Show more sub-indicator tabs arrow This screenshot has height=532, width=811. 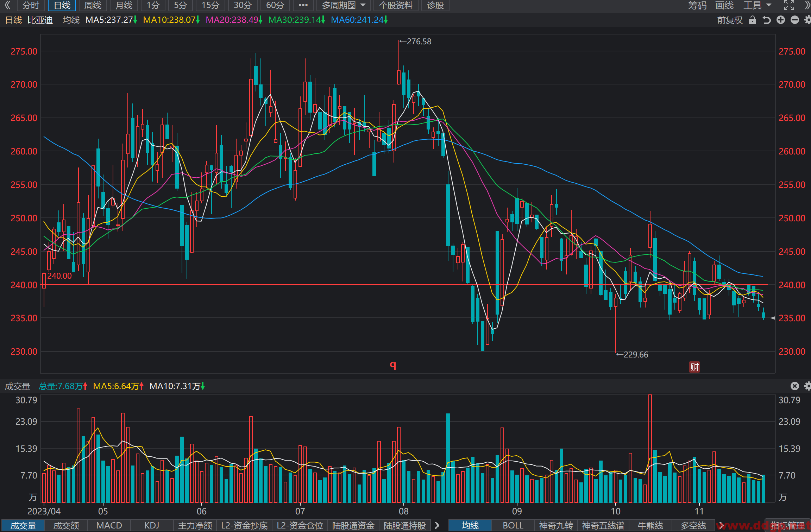point(437,525)
